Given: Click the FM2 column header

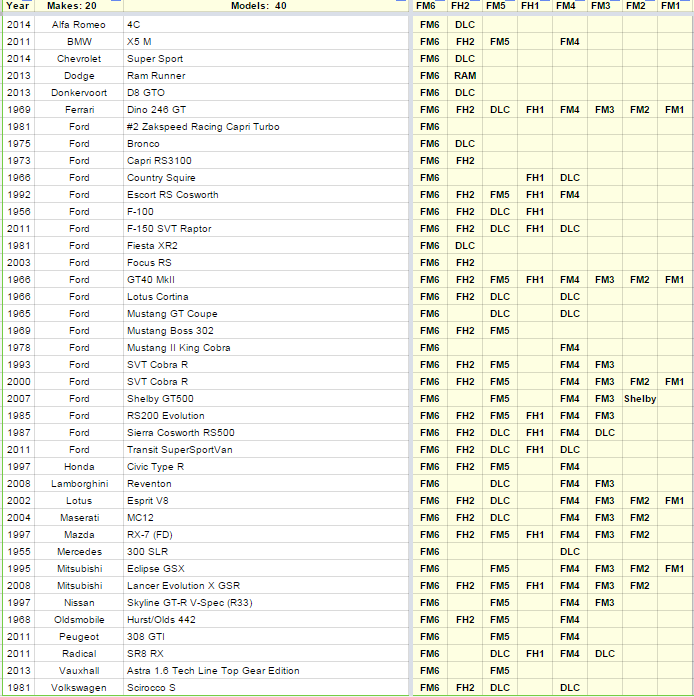Looking at the screenshot, I should 640,6.
